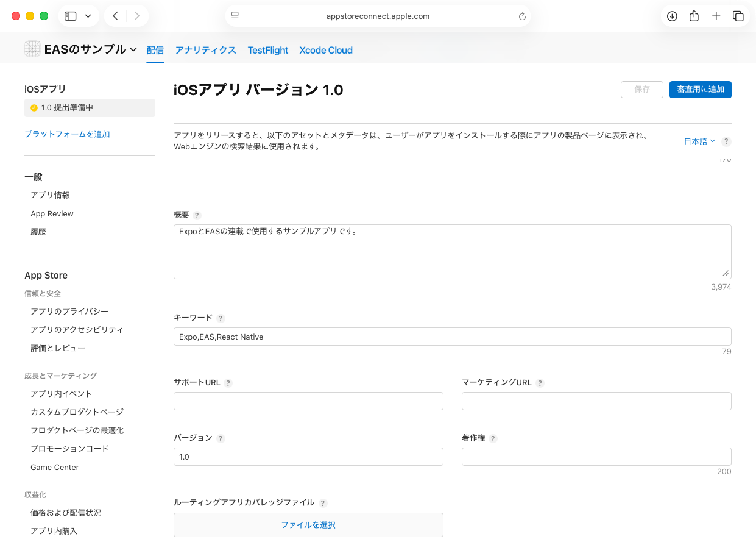This screenshot has width=756, height=542.
Task: Go back with the back arrow
Action: point(115,16)
